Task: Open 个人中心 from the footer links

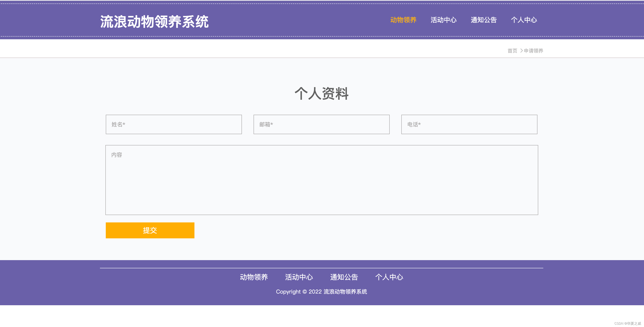Action: 389,277
